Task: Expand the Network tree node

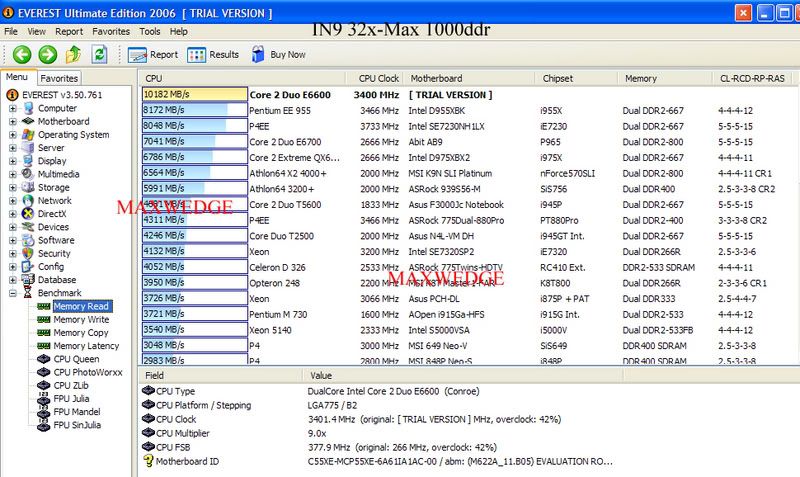Action: [12, 201]
